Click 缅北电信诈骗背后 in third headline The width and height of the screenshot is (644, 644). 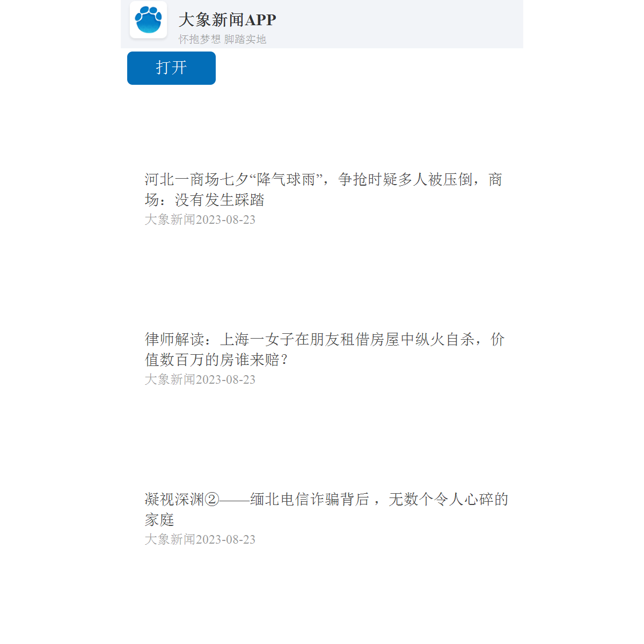[310, 499]
